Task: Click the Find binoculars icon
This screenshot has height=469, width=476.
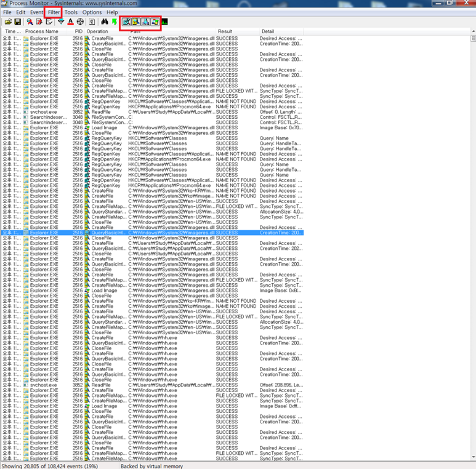Action: click(105, 22)
